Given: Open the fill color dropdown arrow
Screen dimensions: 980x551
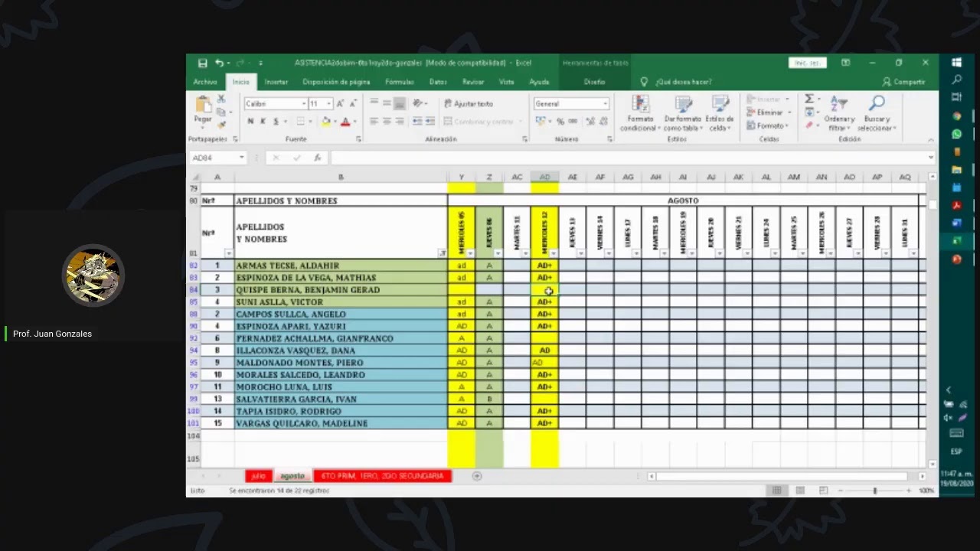Looking at the screenshot, I should (x=335, y=122).
